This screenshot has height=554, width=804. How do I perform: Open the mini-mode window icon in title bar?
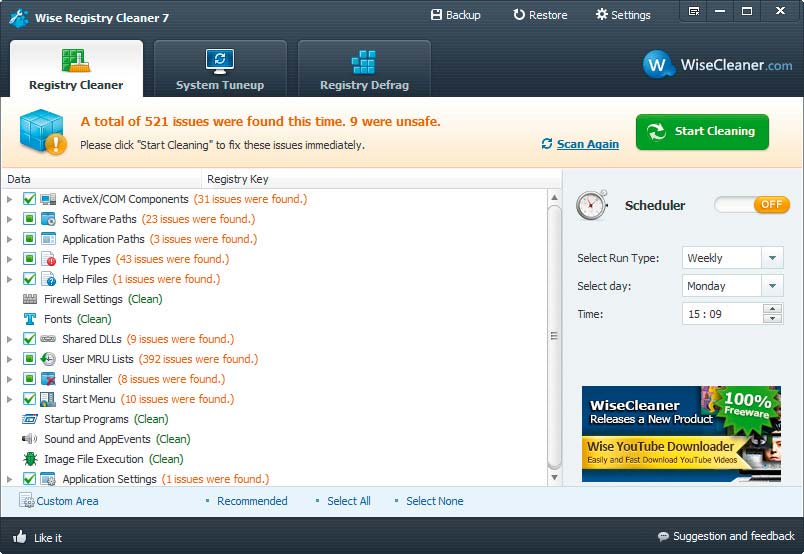point(694,11)
